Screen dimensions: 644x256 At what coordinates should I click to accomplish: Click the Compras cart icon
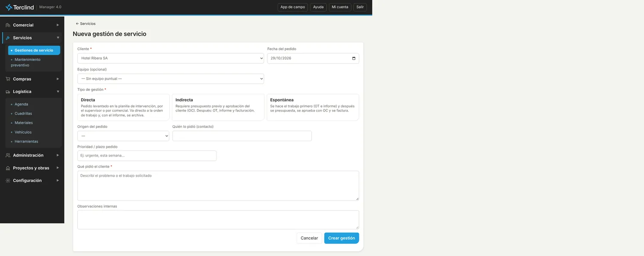tap(8, 79)
